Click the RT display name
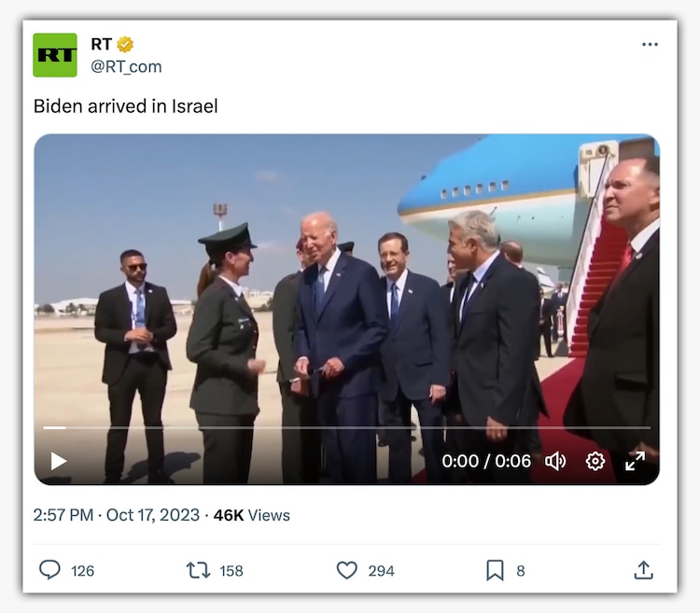Screen dimensions: 700x613 (x=102, y=44)
